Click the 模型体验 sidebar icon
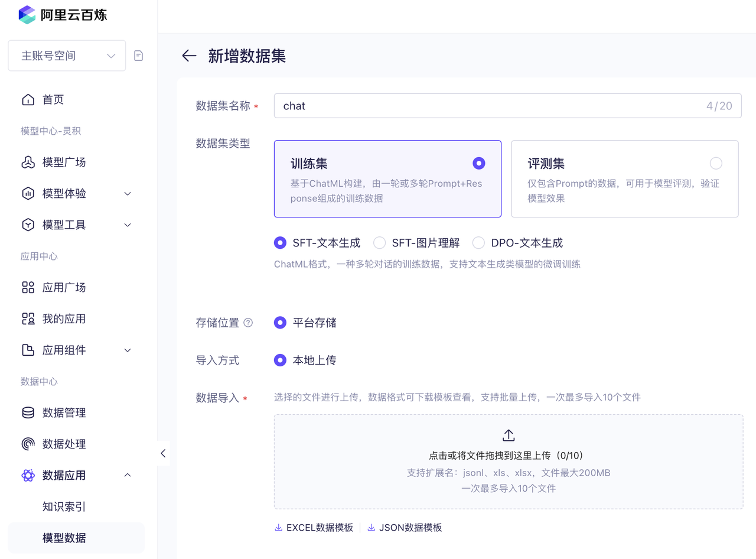756x559 pixels. [x=28, y=193]
